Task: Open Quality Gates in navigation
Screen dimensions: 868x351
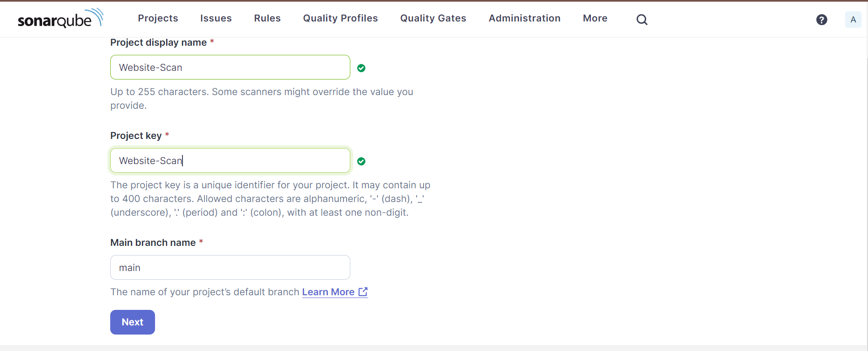Action: click(433, 18)
